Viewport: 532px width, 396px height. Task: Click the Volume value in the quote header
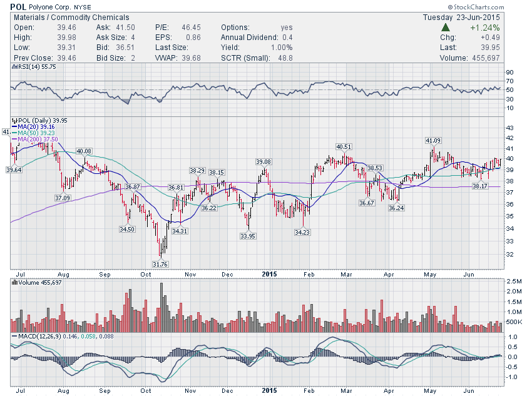[x=486, y=58]
